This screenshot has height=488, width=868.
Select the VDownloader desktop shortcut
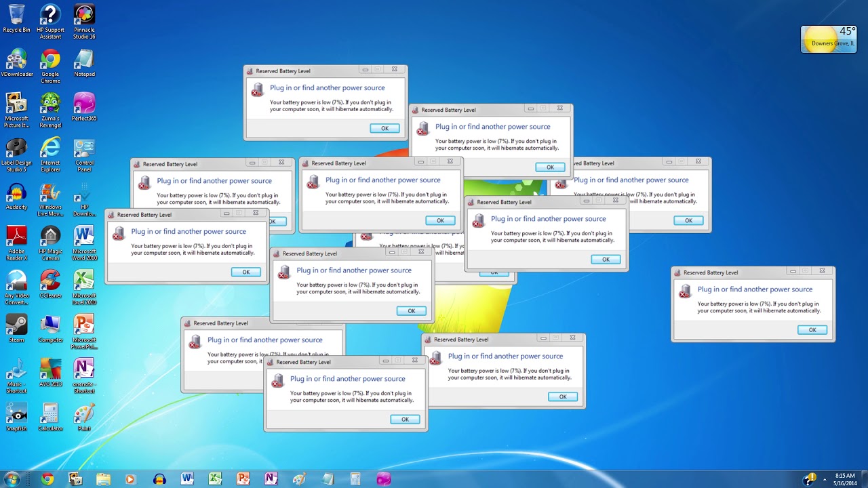[16, 62]
